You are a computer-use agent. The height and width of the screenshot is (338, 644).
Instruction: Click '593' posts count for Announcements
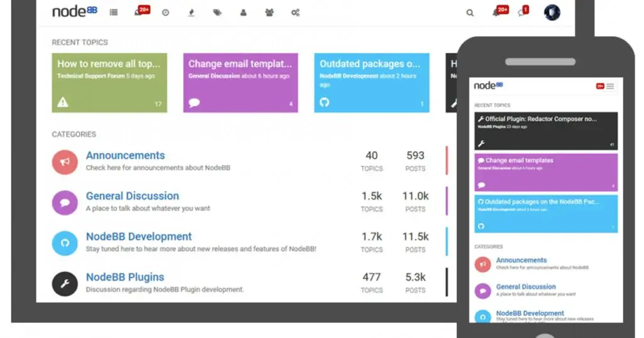(415, 155)
